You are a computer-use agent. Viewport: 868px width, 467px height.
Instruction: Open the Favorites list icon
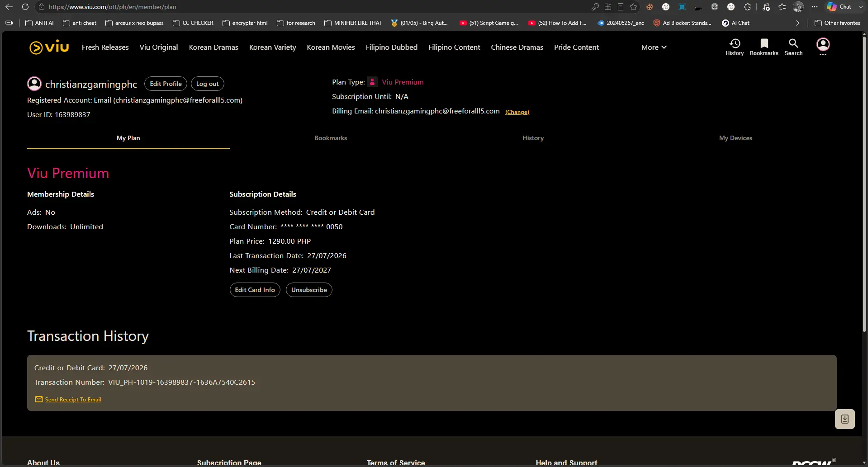(782, 7)
